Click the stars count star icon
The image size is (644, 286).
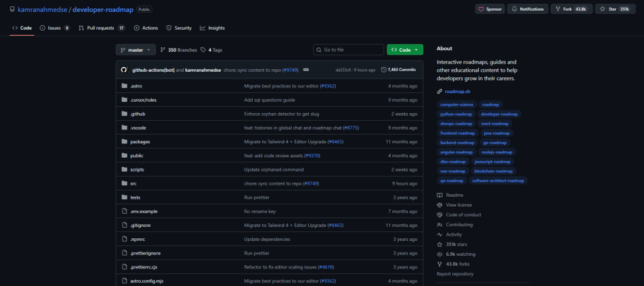pos(440,245)
